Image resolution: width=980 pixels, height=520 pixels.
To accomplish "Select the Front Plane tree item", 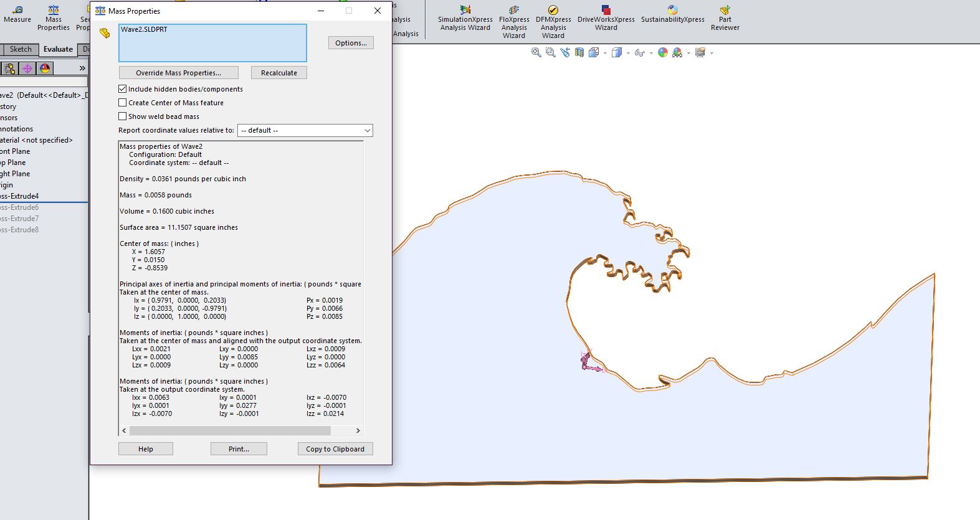I will 15,151.
